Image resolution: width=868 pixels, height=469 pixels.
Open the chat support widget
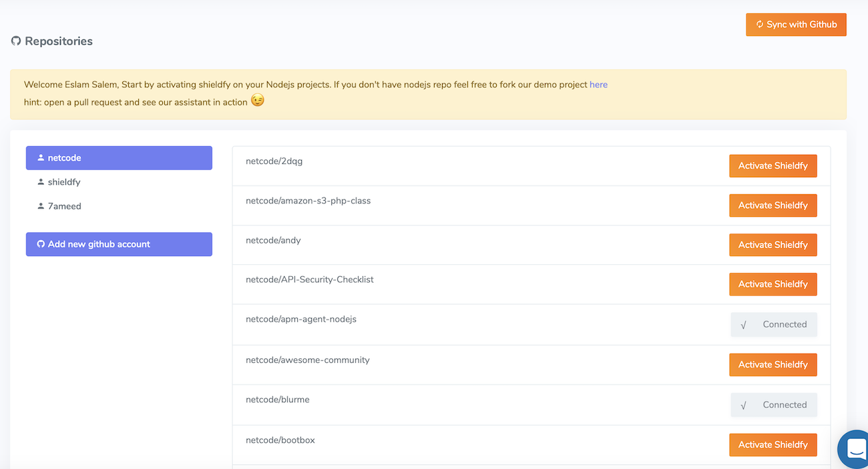(x=853, y=449)
